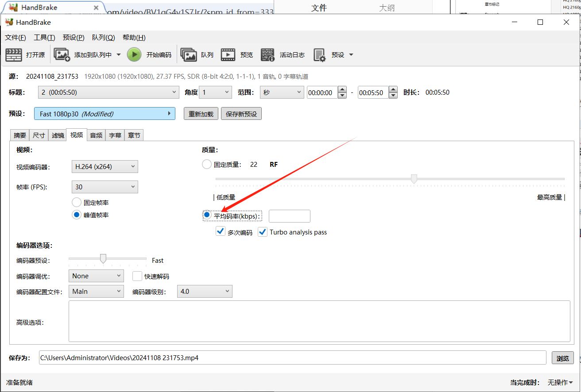
Task: Click the 高级选项 advanced options text box
Action: (x=319, y=321)
